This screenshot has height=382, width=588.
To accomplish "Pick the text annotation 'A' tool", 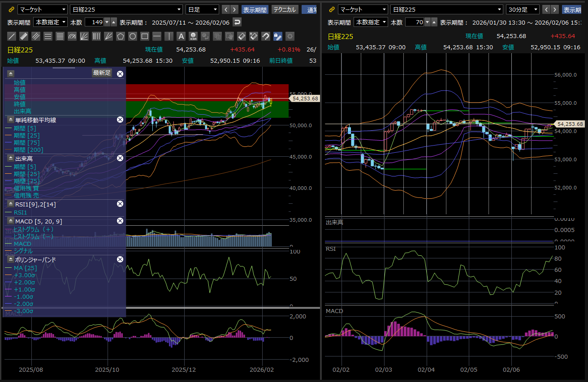I will click(x=181, y=36).
